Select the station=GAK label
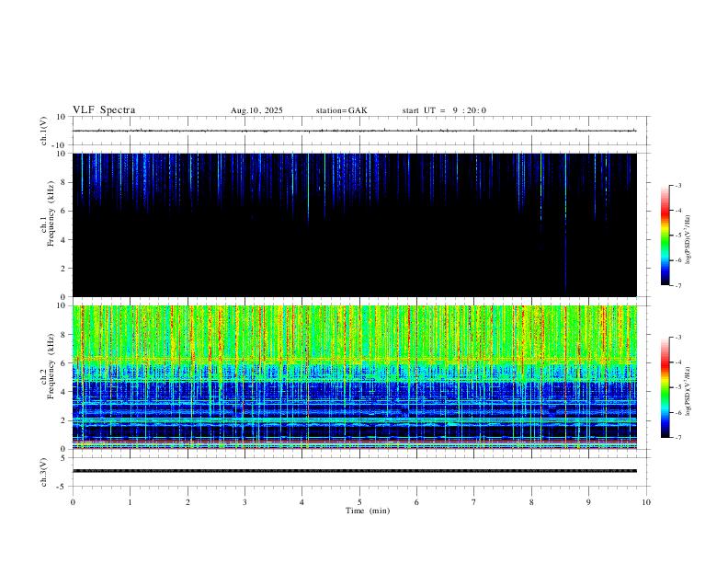 (341, 110)
